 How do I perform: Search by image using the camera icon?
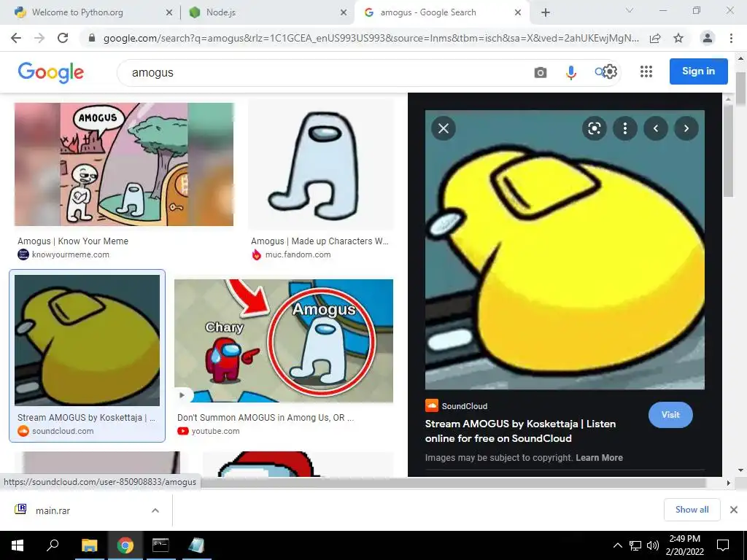541,72
